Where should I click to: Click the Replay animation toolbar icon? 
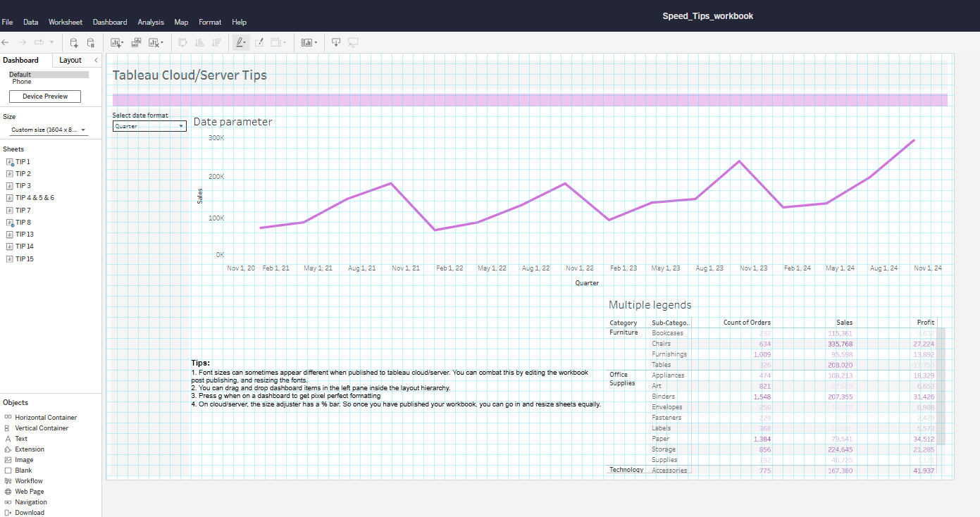pyautogui.click(x=39, y=42)
